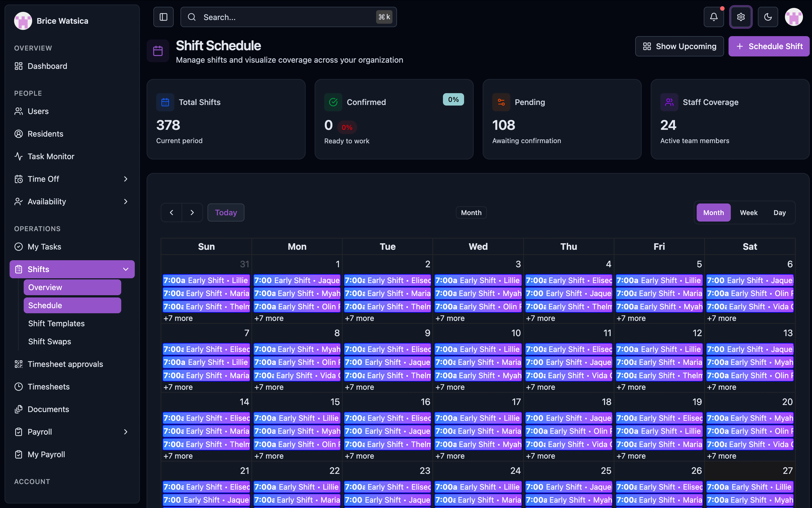The height and width of the screenshot is (508, 812).
Task: Switch calendar to Week view
Action: tap(749, 213)
